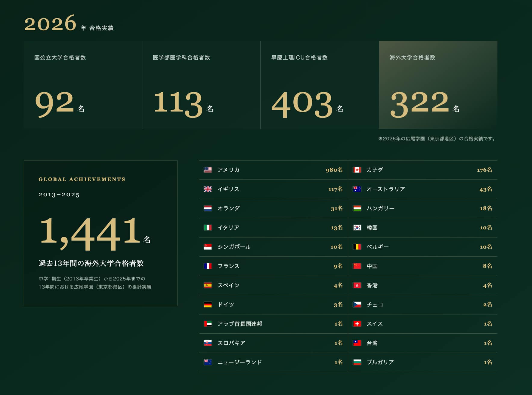
Task: Click the South Korea flag icon
Action: click(357, 228)
